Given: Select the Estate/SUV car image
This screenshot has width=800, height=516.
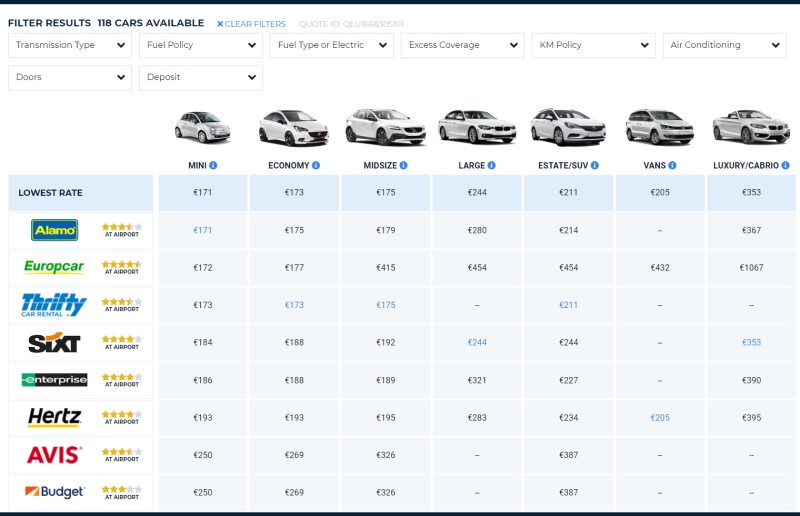Looking at the screenshot, I should pos(568,127).
